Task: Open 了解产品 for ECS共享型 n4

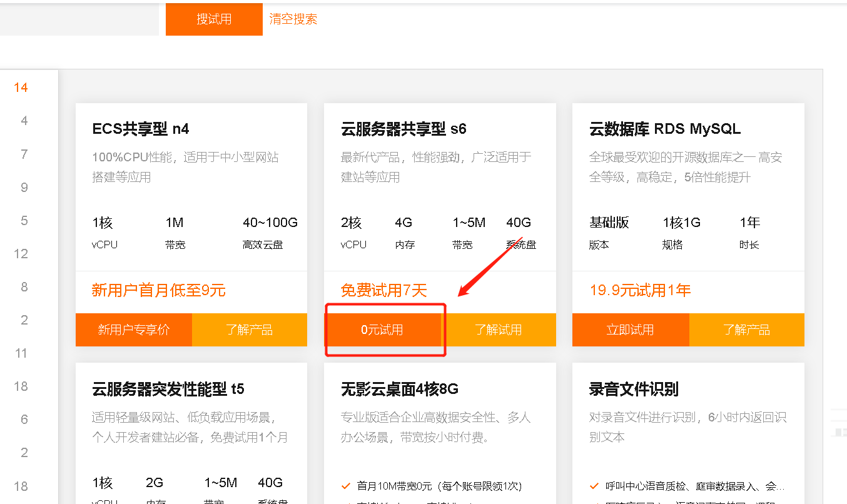Action: click(250, 330)
